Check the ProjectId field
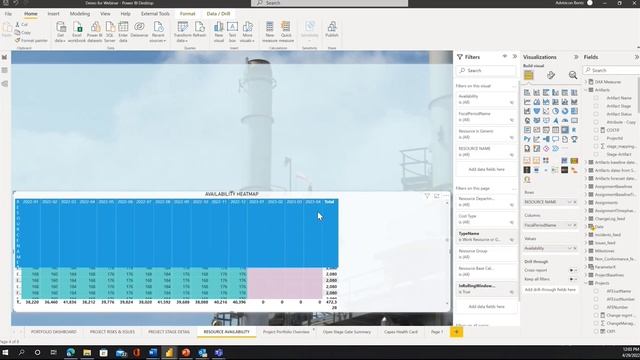The image size is (640, 360). coord(596,138)
